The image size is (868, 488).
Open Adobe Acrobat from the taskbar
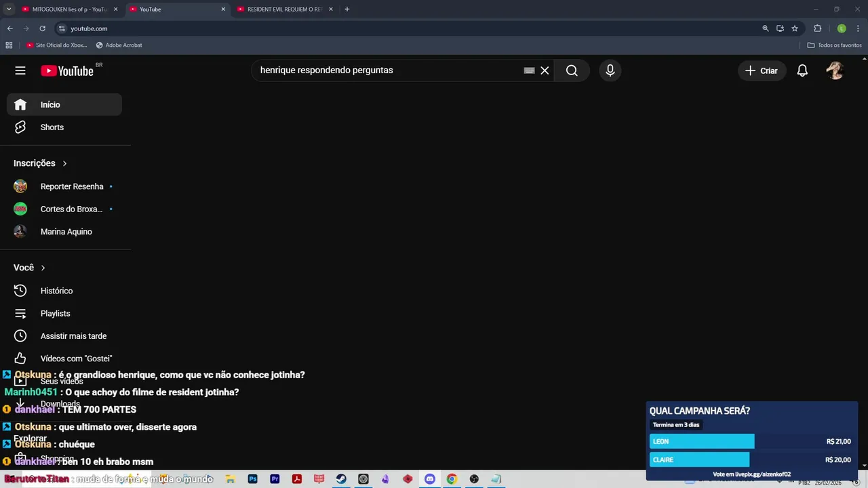click(x=297, y=479)
